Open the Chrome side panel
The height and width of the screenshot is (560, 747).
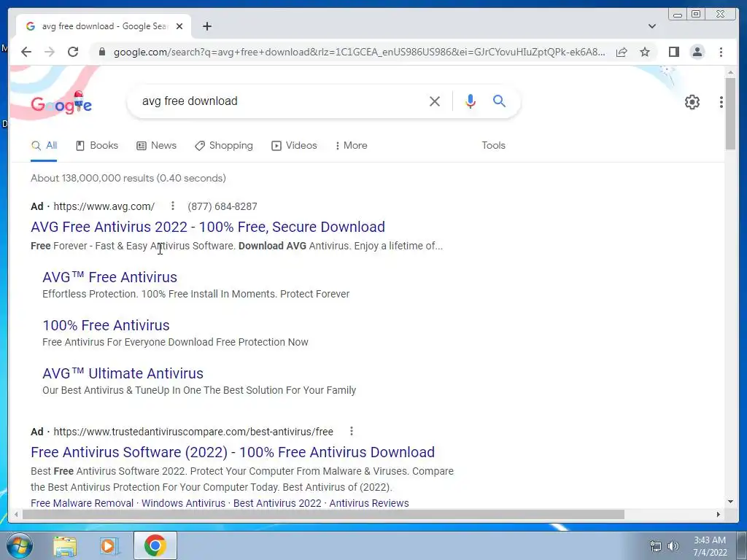pyautogui.click(x=673, y=52)
